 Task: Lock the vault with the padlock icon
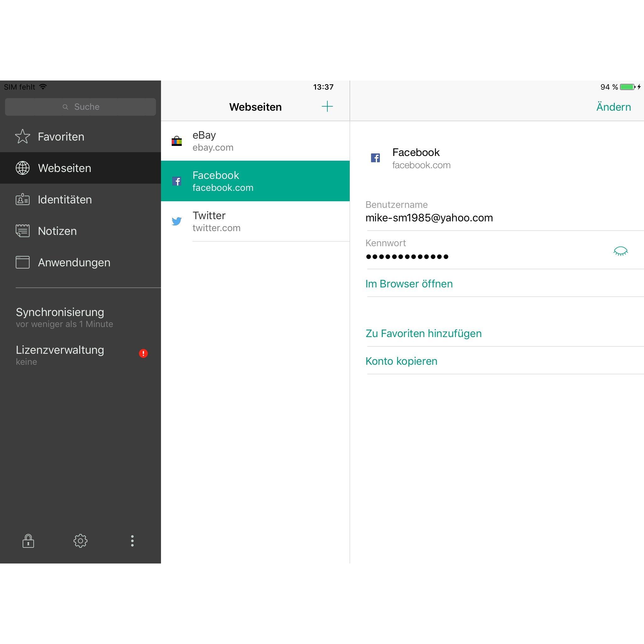[x=28, y=541]
